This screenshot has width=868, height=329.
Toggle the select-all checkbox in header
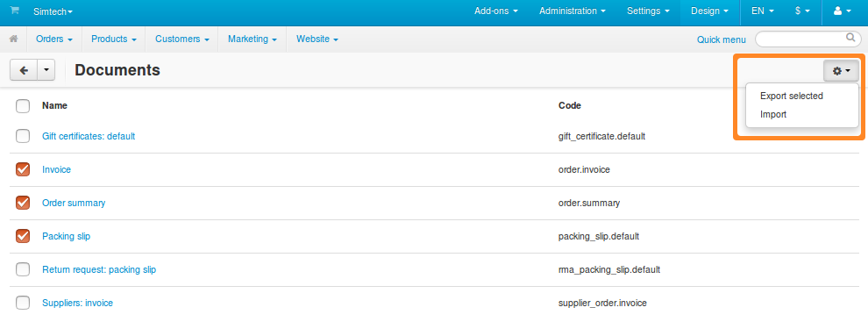(x=23, y=106)
